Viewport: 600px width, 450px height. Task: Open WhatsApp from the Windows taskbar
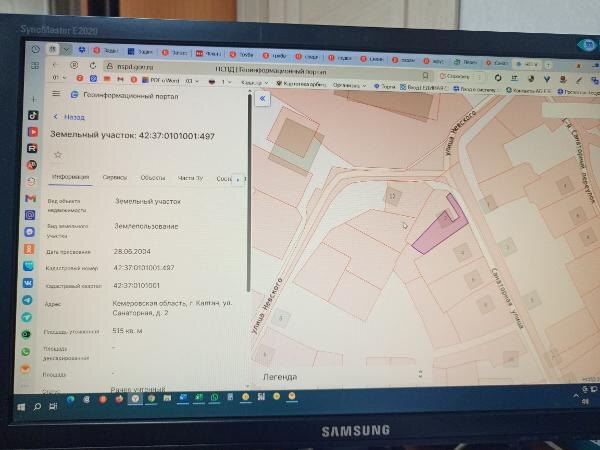tap(214, 398)
